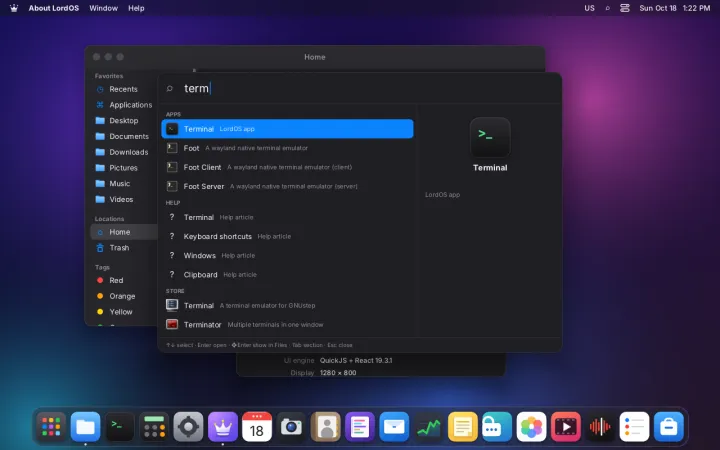Click the search field containing 'term'
This screenshot has height=450, width=720.
pos(360,88)
